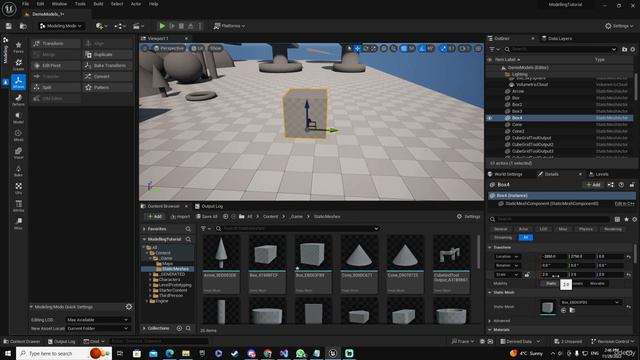Activate the Split tool

[x=56, y=87]
